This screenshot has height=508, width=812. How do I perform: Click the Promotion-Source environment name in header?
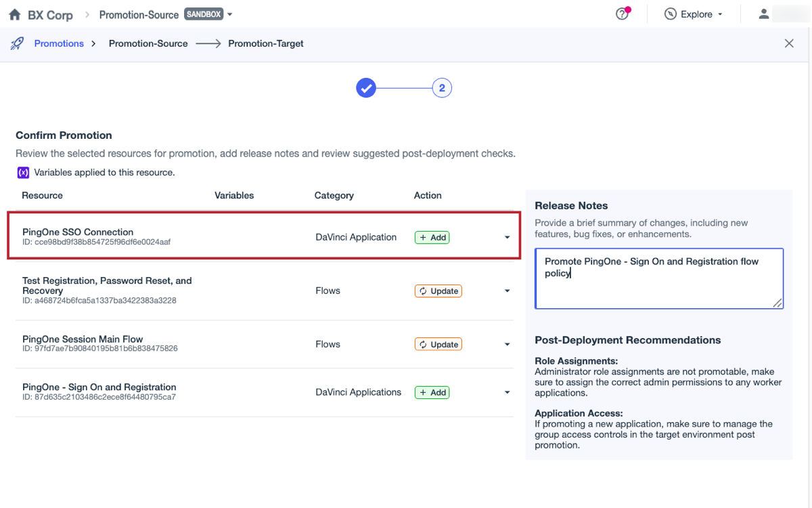[x=139, y=14]
